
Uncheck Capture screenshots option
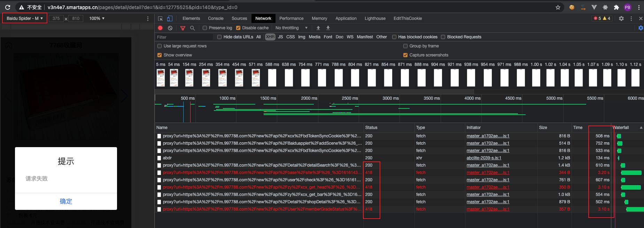[x=405, y=55]
